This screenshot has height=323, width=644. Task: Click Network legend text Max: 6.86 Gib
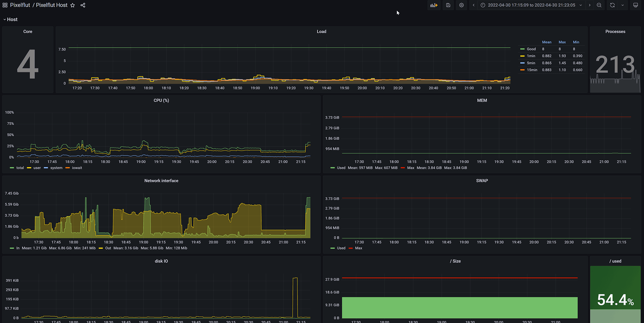(60, 248)
